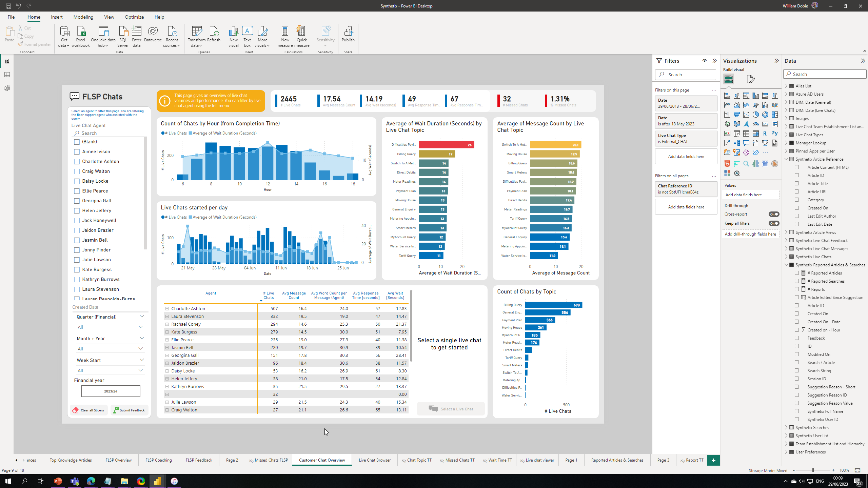Open the Format visual pane icon
Screen dimensions: 868x488
coord(751,79)
